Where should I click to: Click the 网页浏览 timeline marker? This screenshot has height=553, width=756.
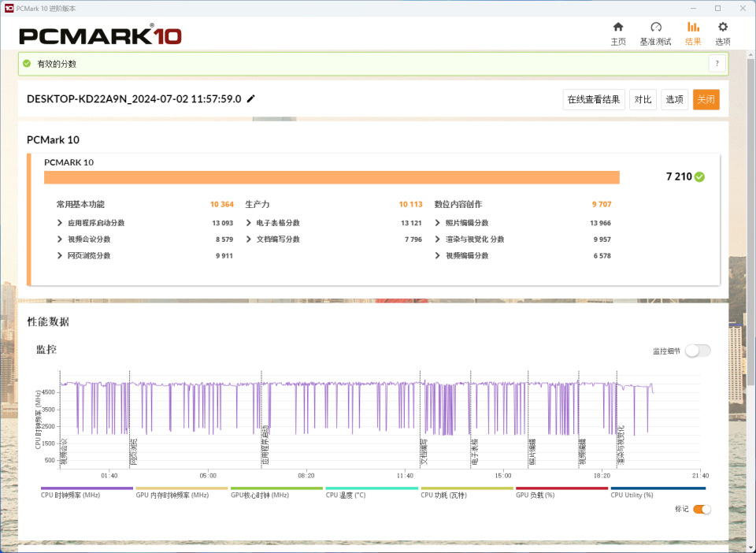pos(134,451)
